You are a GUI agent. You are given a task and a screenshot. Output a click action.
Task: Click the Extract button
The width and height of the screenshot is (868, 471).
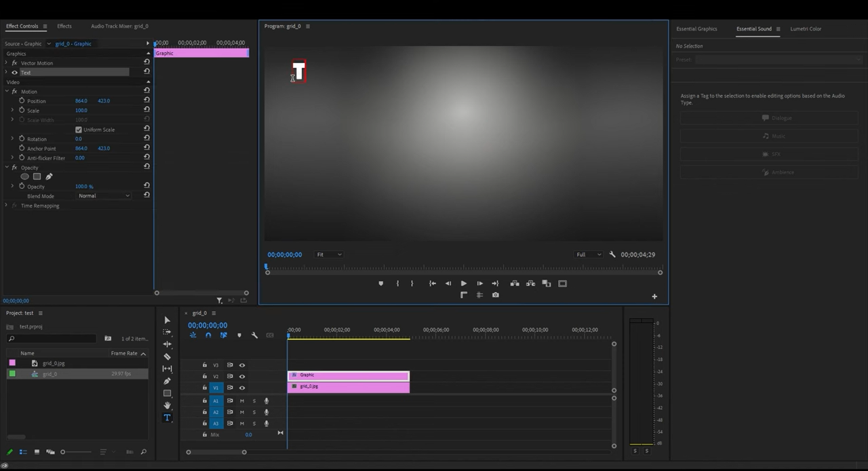click(530, 284)
